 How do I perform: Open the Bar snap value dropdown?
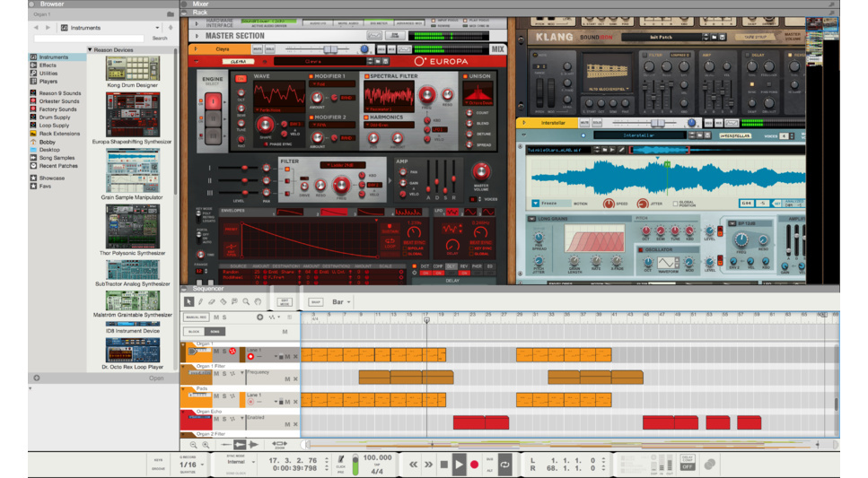(x=341, y=302)
